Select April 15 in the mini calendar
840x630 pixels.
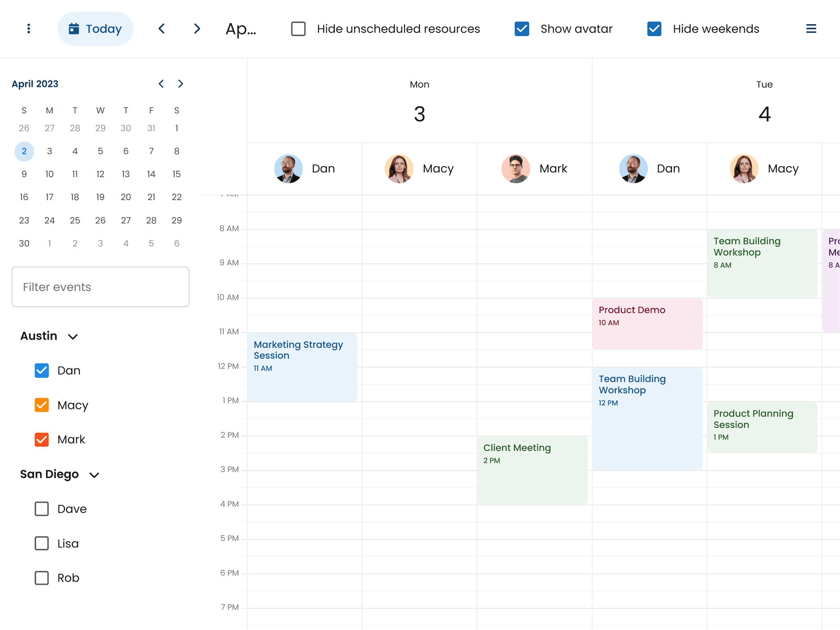pyautogui.click(x=176, y=174)
